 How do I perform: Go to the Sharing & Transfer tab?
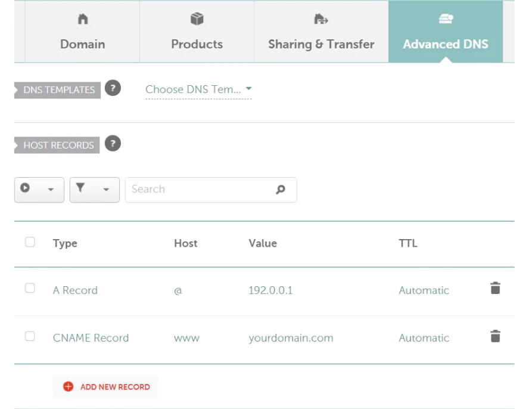(321, 32)
